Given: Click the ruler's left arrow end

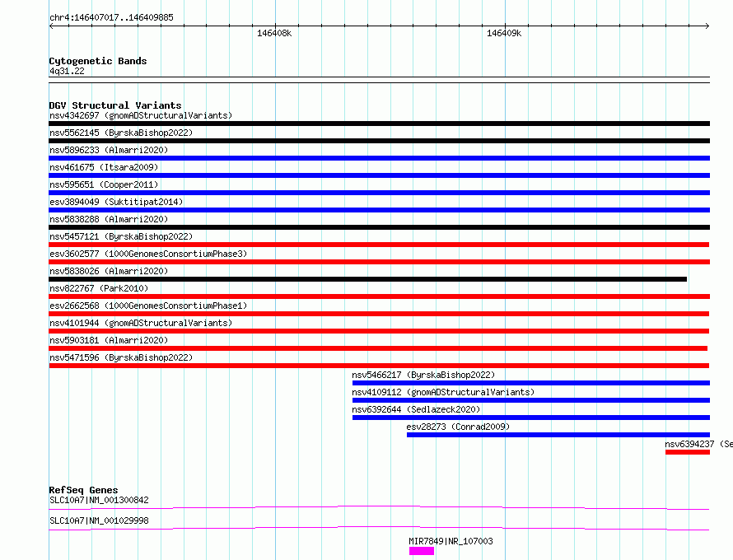Looking at the screenshot, I should point(51,26).
